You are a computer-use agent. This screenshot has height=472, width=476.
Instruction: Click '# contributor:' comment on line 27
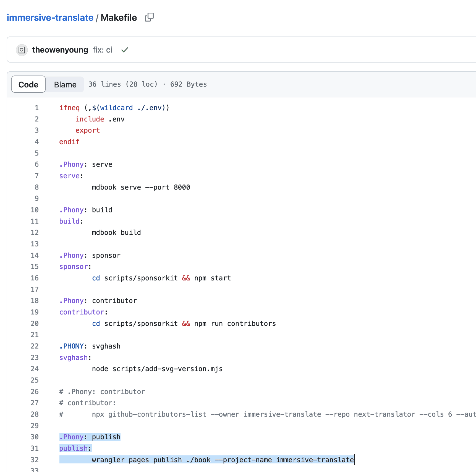pyautogui.click(x=88, y=403)
